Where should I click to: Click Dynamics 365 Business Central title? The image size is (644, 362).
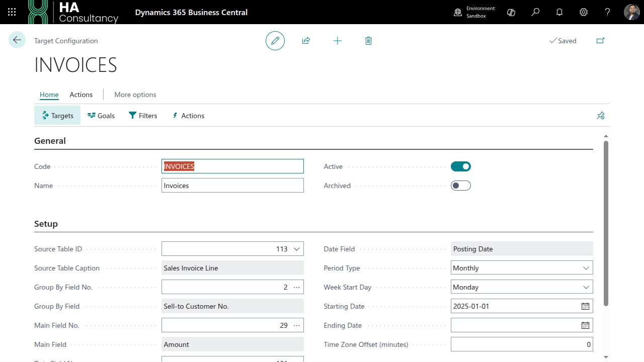click(191, 12)
